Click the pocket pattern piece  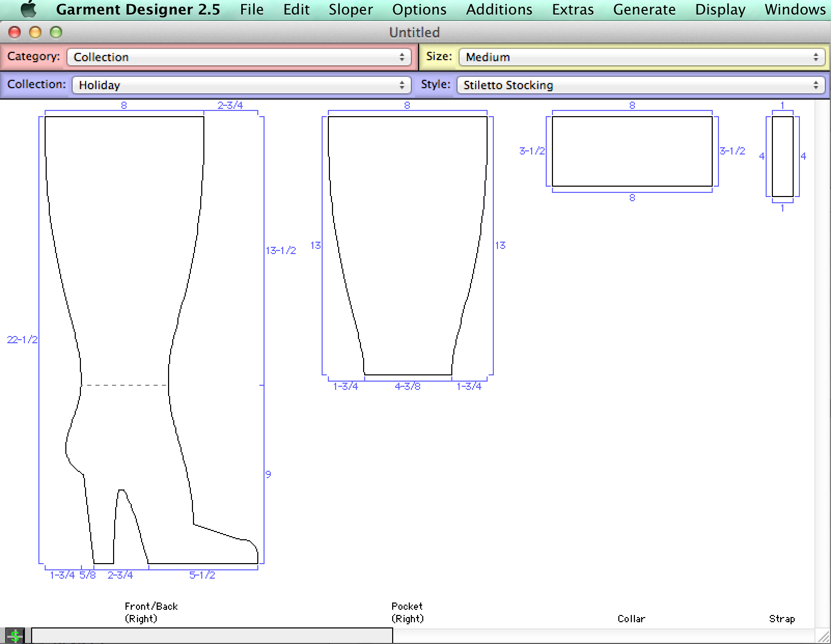tap(408, 245)
